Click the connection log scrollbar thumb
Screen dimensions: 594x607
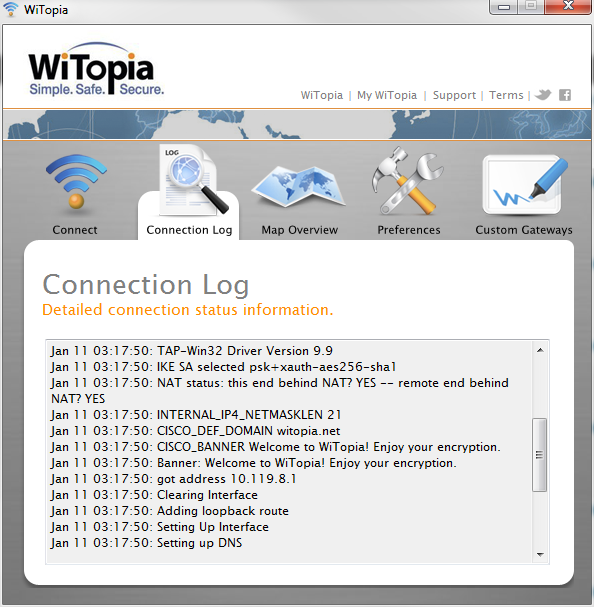pos(539,455)
